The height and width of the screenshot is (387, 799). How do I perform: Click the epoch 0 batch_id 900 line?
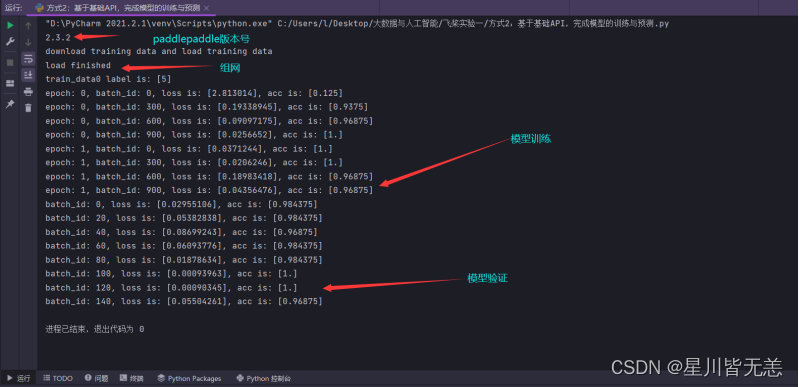[x=194, y=135]
